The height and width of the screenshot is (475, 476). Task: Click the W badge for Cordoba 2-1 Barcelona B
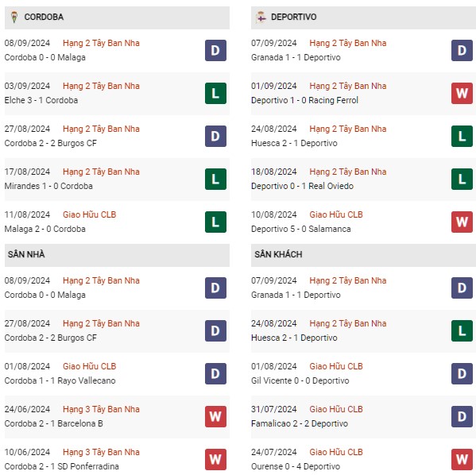215,416
